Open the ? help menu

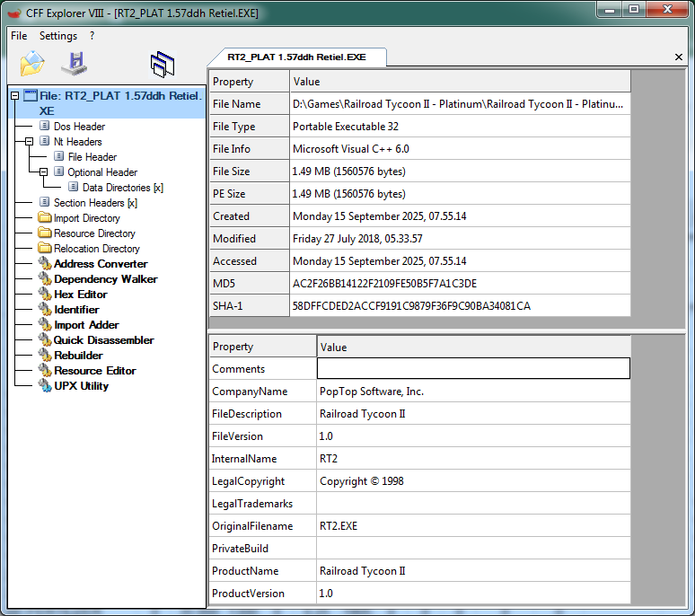[x=92, y=36]
